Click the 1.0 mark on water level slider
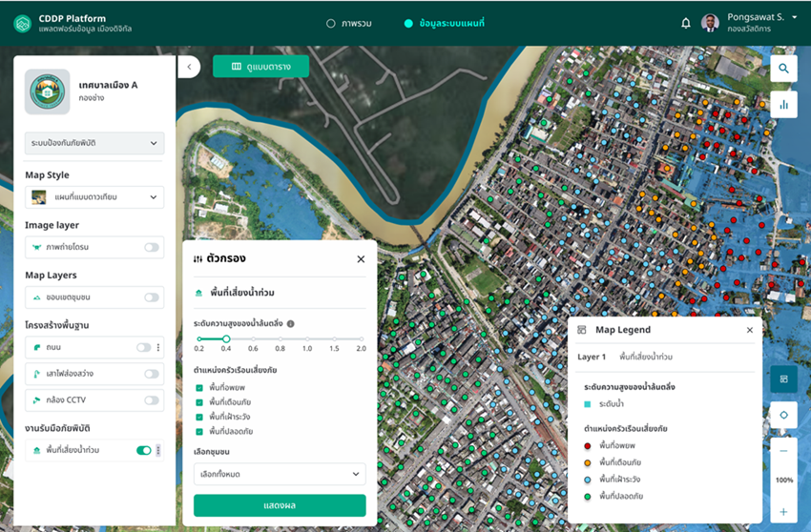Image resolution: width=811 pixels, height=532 pixels. coord(307,339)
